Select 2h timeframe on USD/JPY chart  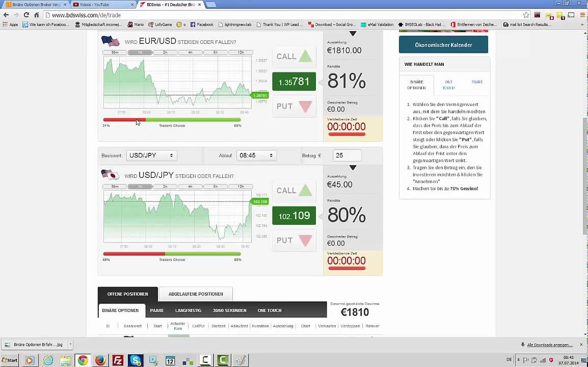[165, 187]
